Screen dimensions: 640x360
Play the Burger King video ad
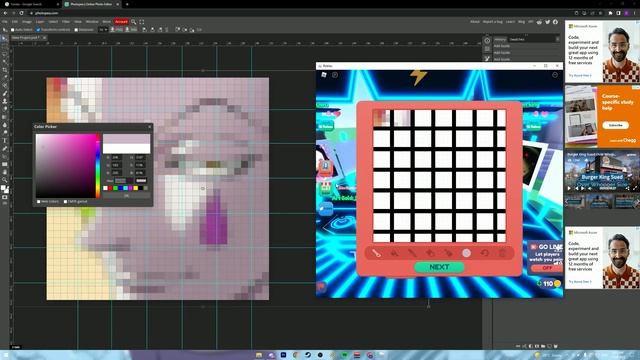[569, 188]
